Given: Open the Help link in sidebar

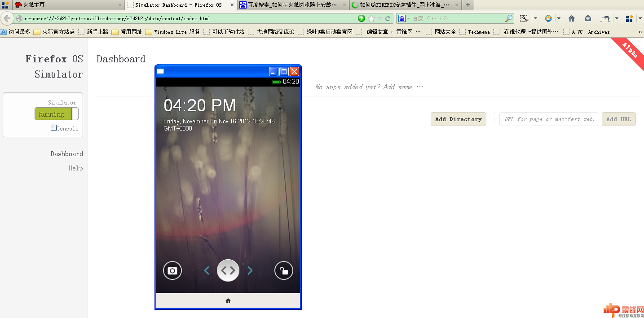Looking at the screenshot, I should tap(75, 168).
